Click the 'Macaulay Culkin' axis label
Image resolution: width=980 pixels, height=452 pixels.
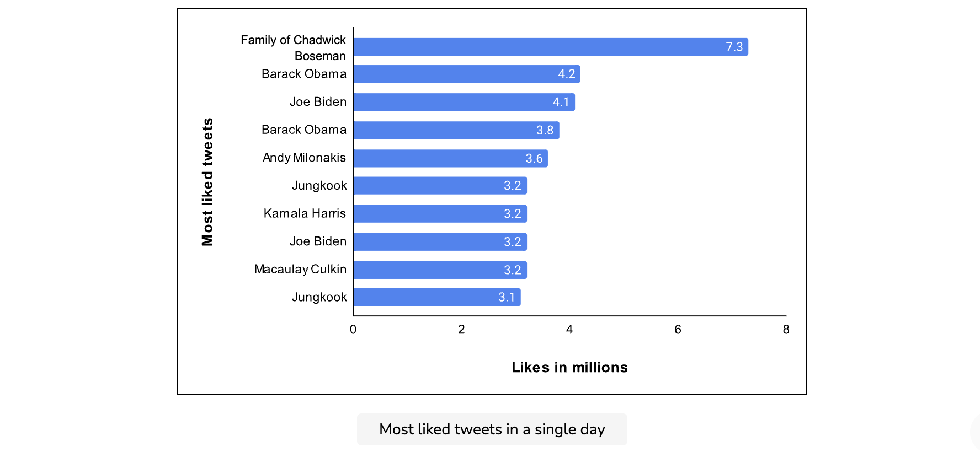click(x=300, y=270)
